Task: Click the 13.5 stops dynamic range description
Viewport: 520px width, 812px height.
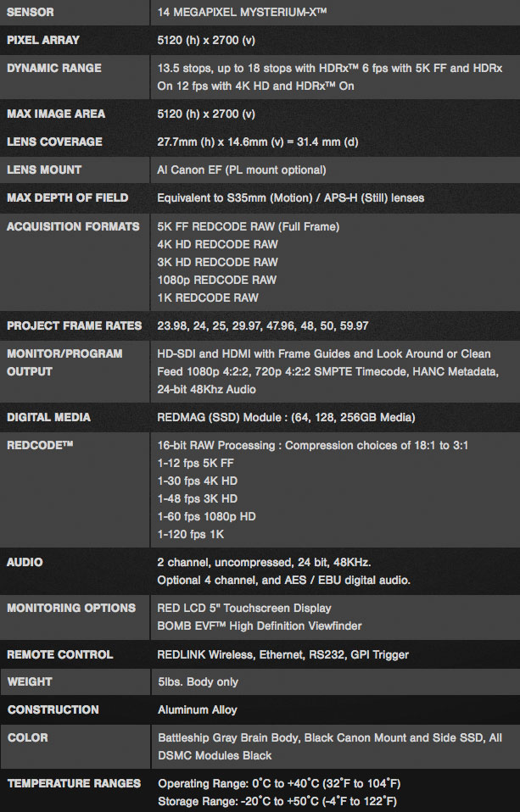Action: [330, 76]
